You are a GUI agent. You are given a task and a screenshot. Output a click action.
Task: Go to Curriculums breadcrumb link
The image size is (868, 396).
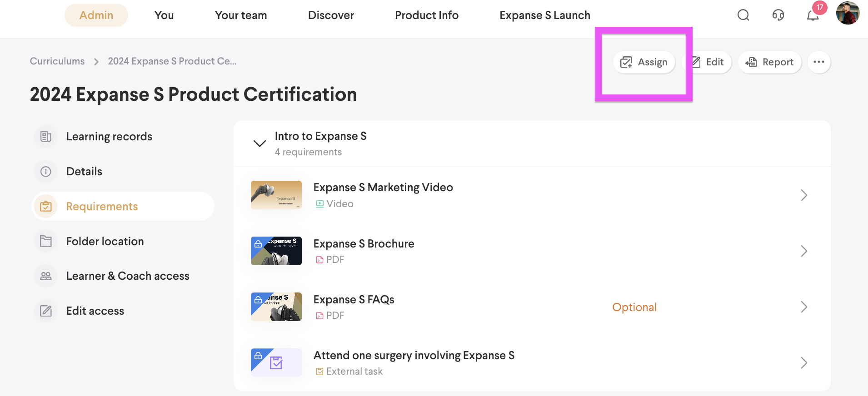coord(57,61)
